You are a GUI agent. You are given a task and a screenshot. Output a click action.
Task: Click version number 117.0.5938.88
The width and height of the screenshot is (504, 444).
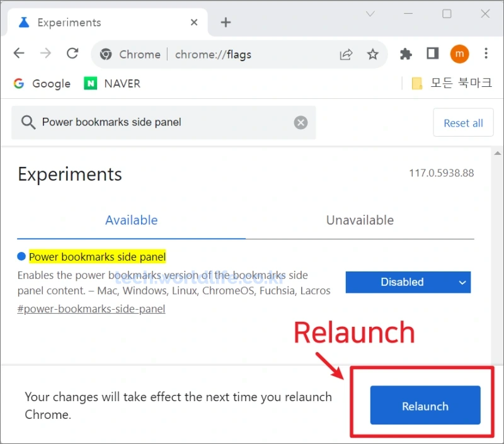[442, 173]
